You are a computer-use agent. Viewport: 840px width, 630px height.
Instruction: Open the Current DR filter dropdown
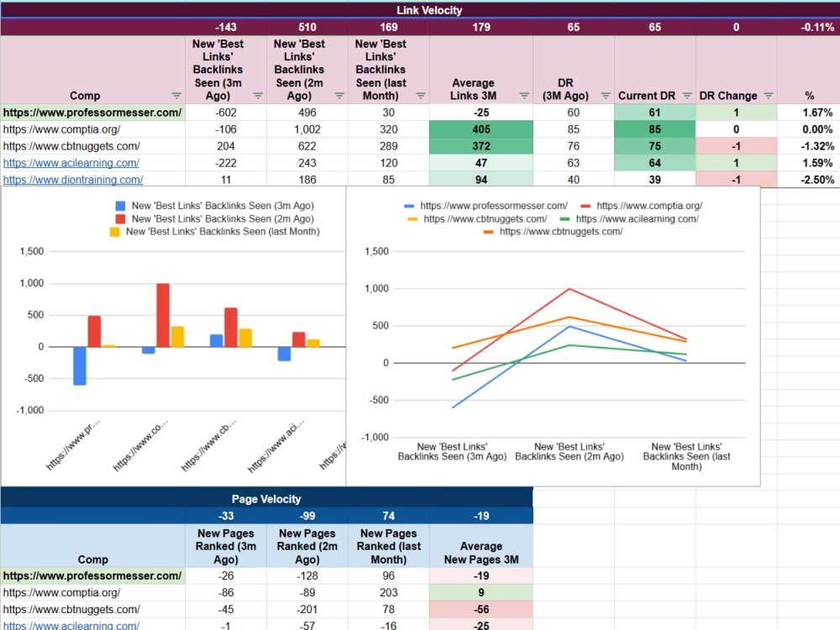tap(687, 96)
